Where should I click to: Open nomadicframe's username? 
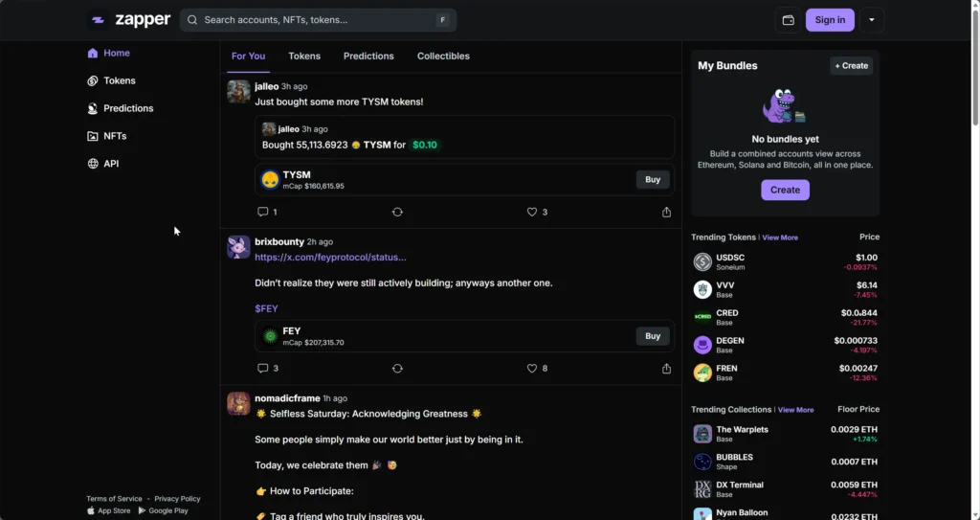[x=287, y=398]
